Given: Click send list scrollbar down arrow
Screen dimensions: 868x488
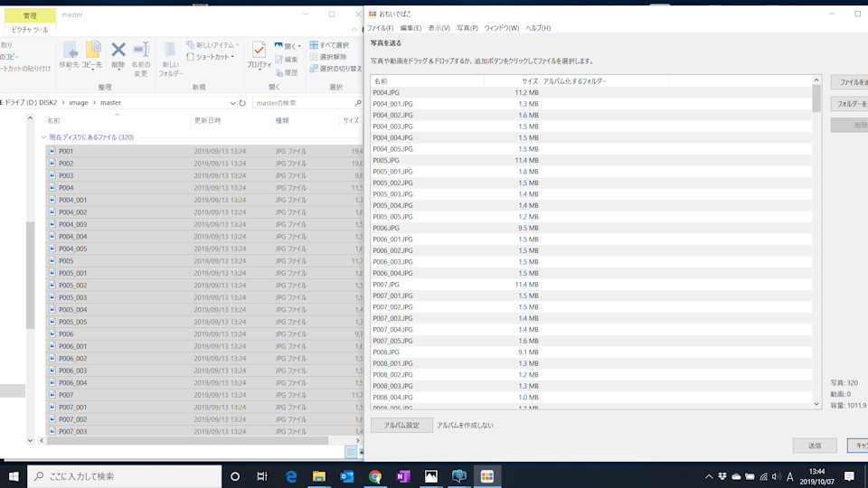Looking at the screenshot, I should pos(816,404).
